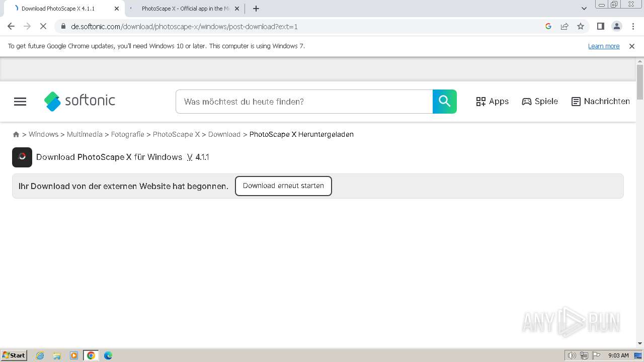Click network tray icon
The image size is (644, 362).
pos(584,355)
